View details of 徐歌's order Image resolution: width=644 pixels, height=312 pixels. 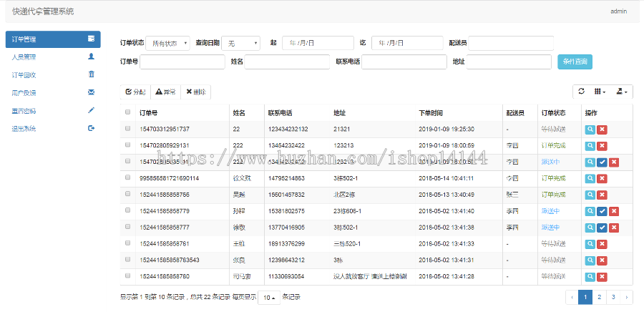[590, 228]
